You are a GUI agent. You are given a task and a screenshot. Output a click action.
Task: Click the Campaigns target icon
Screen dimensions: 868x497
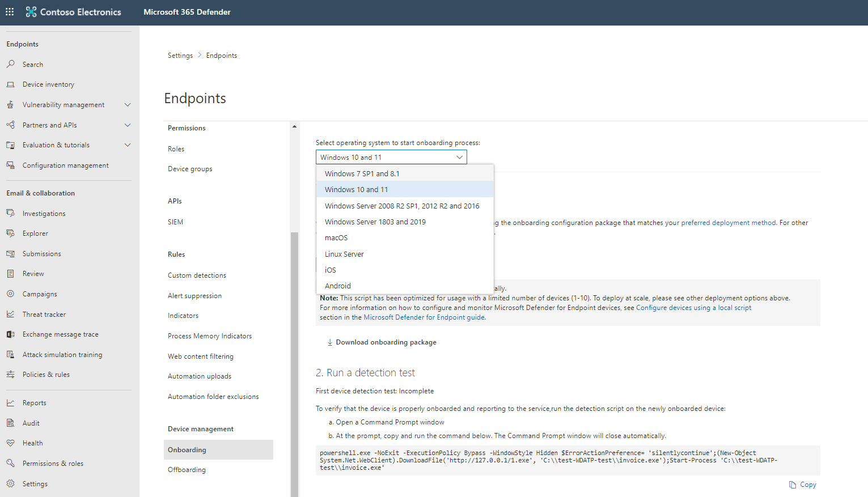point(10,294)
